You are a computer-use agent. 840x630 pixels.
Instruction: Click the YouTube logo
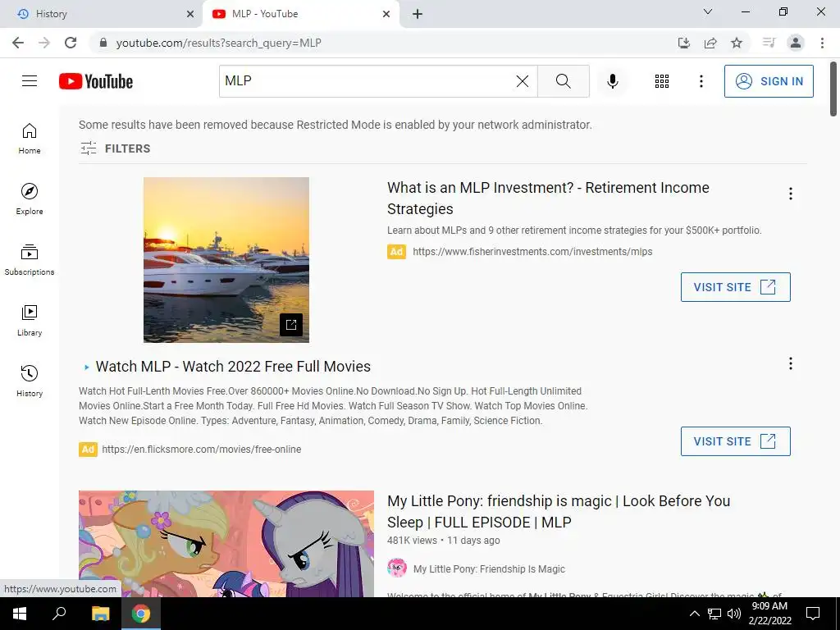96,81
